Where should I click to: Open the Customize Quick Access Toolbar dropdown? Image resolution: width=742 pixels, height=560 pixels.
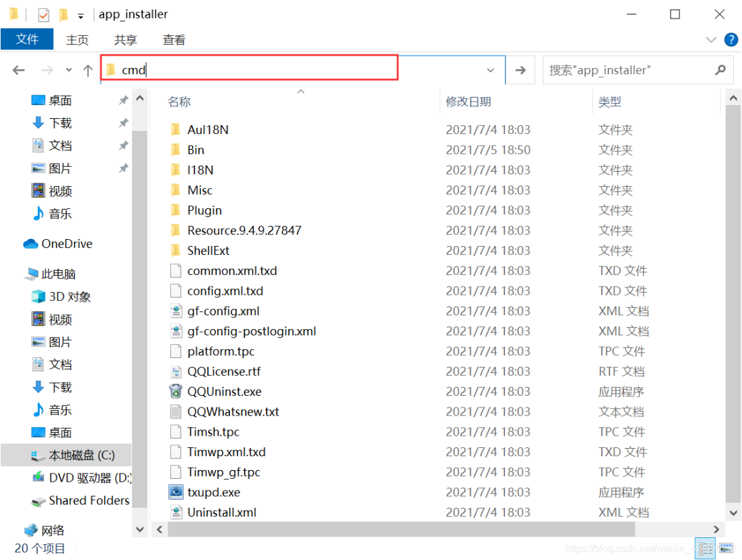pos(81,16)
